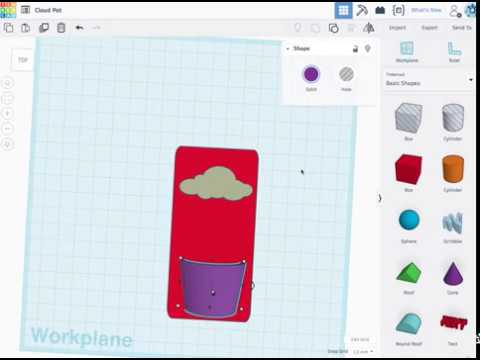The height and width of the screenshot is (360, 480).
Task: Pick the gray hole Cylinder shape
Action: click(x=453, y=117)
